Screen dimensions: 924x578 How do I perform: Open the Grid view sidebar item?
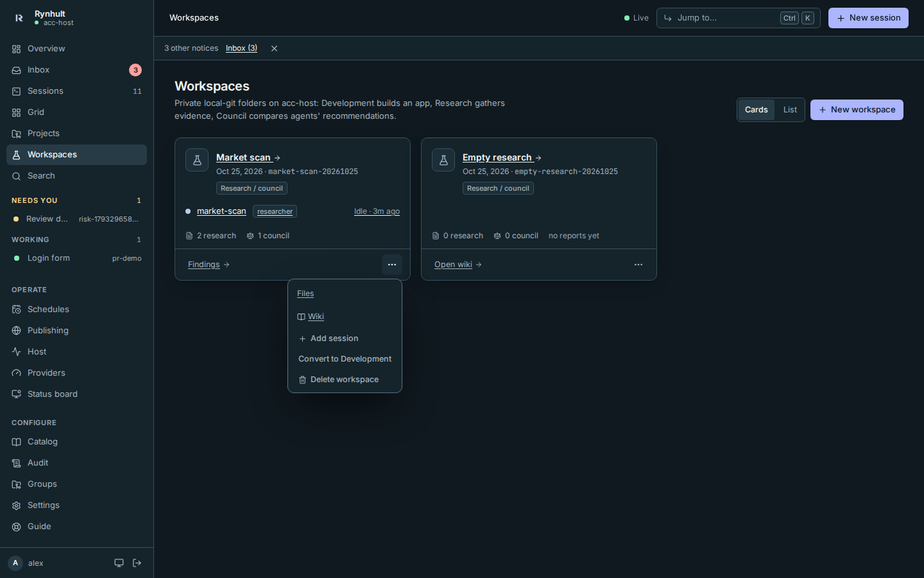point(76,112)
